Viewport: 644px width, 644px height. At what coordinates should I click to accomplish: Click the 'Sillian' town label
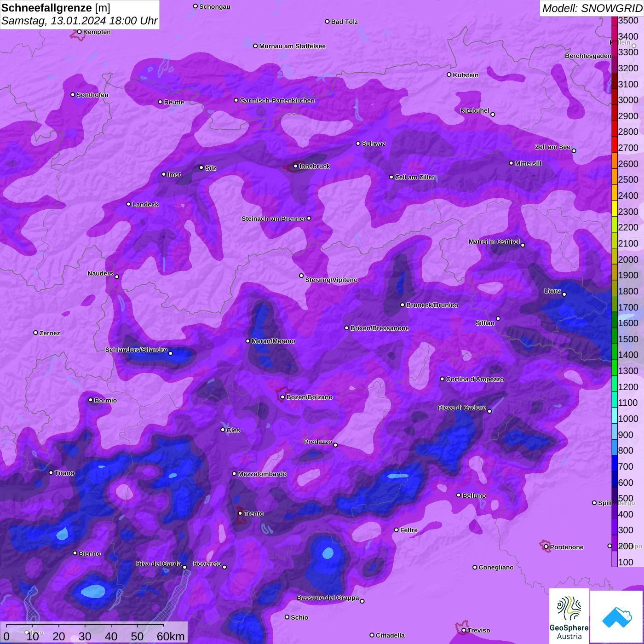point(485,323)
